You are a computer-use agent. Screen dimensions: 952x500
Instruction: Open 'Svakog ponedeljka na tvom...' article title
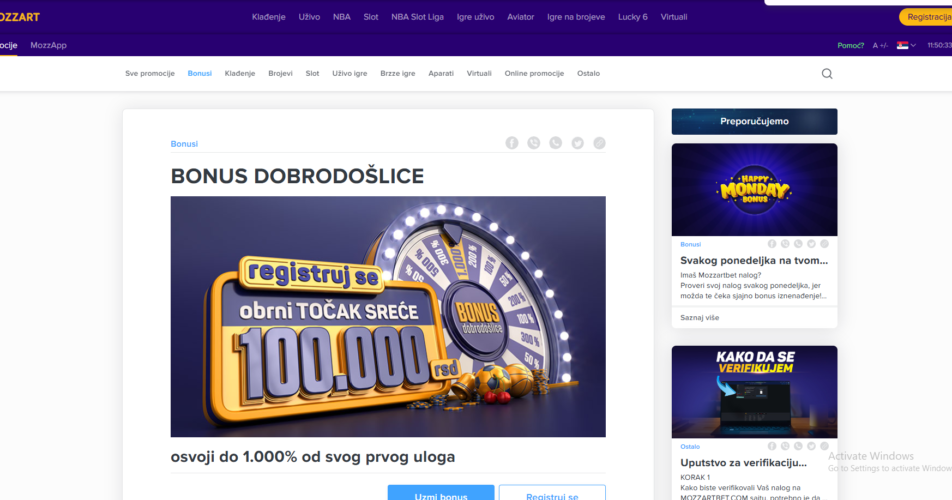[754, 260]
